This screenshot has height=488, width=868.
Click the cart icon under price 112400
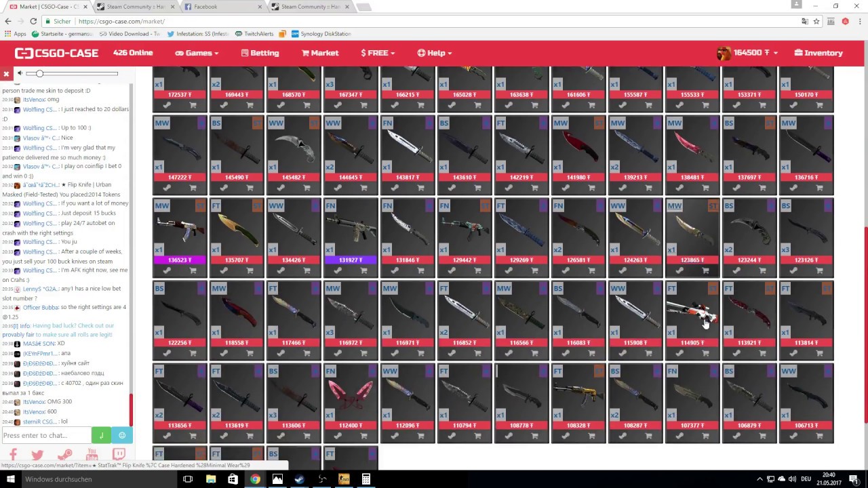[363, 436]
